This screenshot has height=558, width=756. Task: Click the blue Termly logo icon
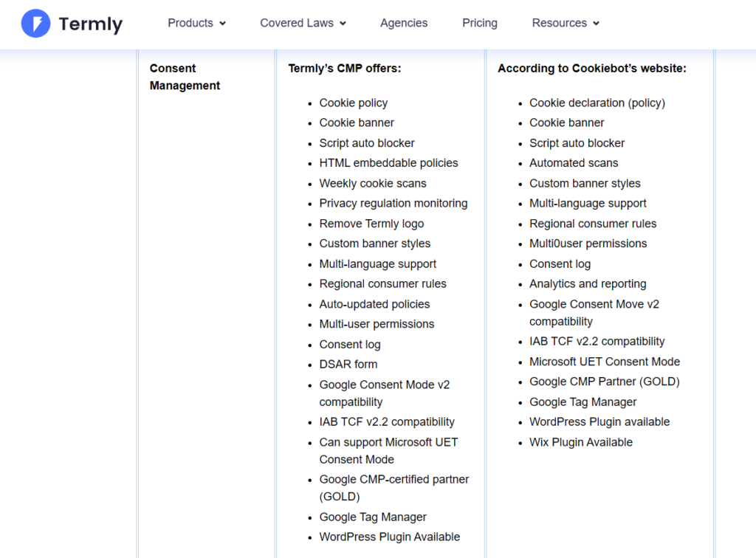click(x=35, y=23)
